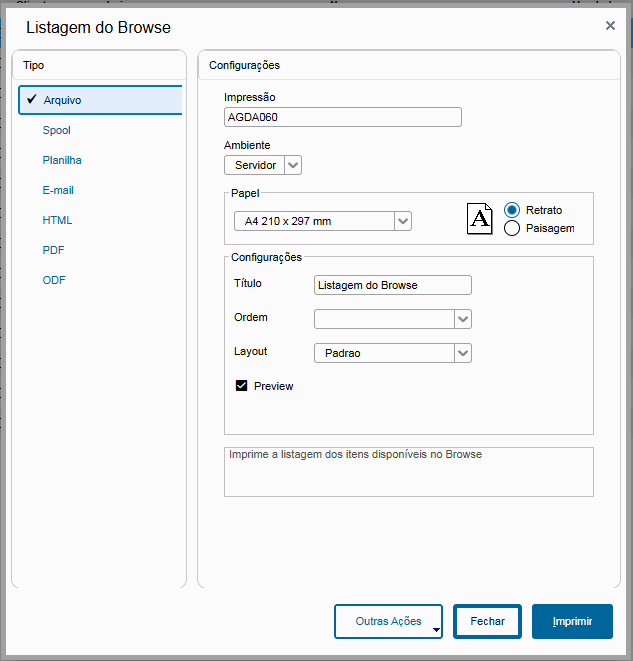Pick the E-mail output type
633x661 pixels.
(x=58, y=190)
